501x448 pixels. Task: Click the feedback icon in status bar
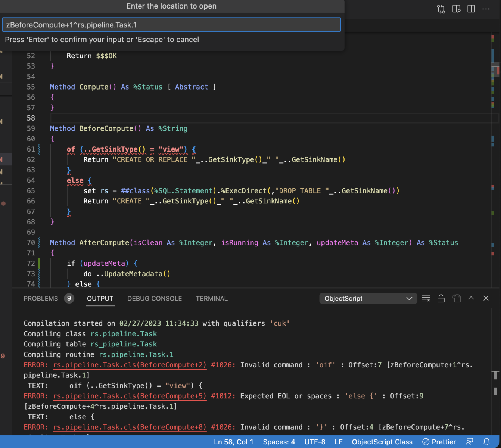point(470,442)
